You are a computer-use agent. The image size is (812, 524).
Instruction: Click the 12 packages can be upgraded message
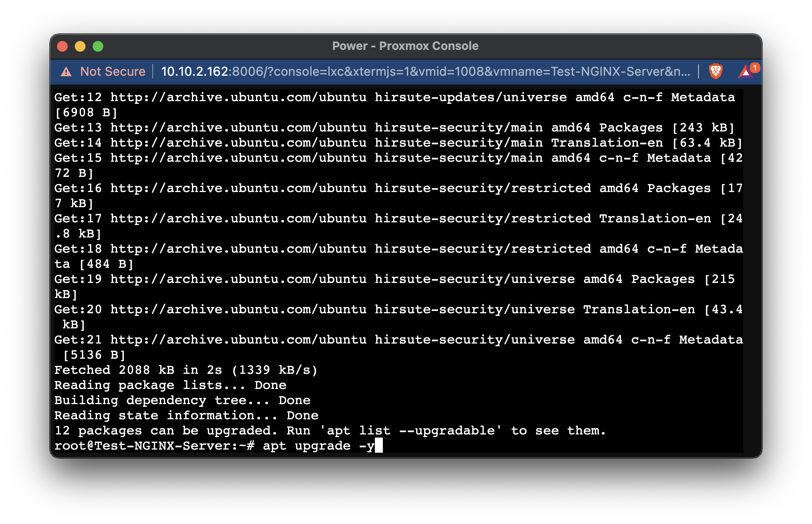pos(329,430)
